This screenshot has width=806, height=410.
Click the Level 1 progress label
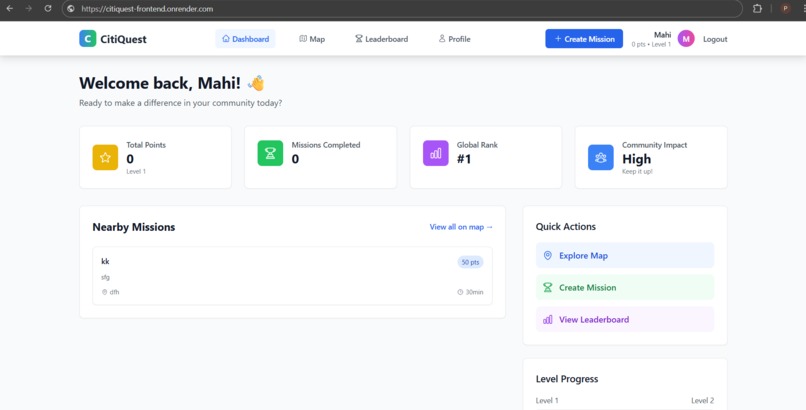pos(547,400)
